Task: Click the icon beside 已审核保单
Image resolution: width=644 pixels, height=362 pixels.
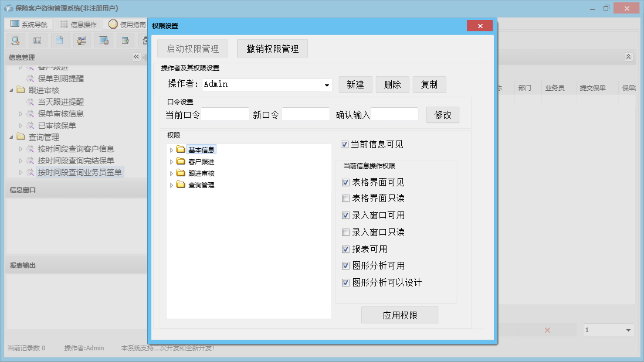Action: tap(30, 125)
